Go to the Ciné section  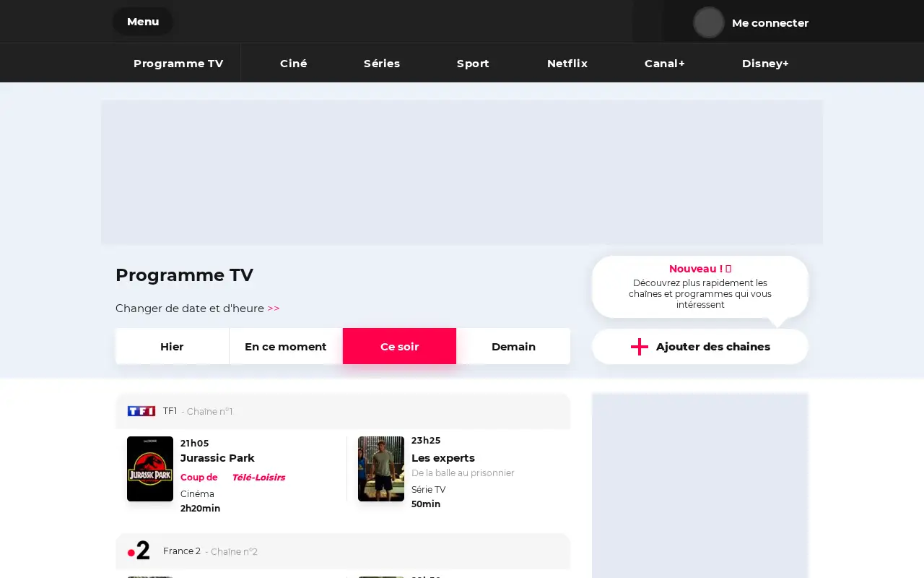[x=294, y=64]
